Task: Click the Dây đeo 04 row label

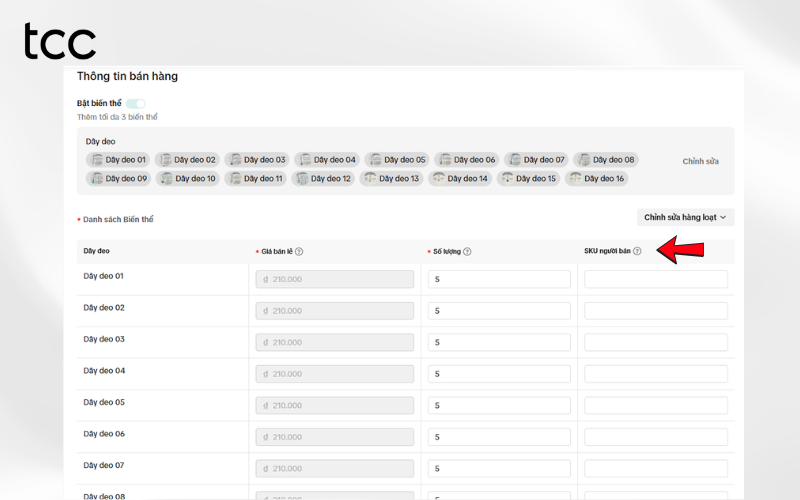Action: (x=104, y=371)
